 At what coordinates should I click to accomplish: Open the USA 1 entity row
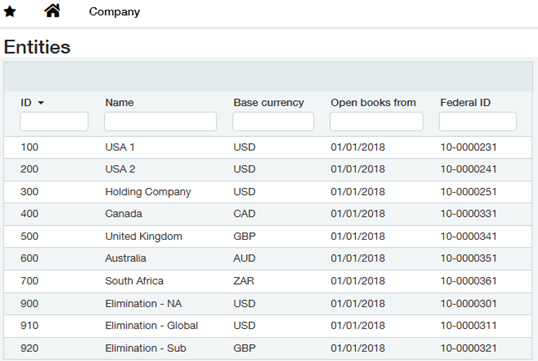coord(268,147)
